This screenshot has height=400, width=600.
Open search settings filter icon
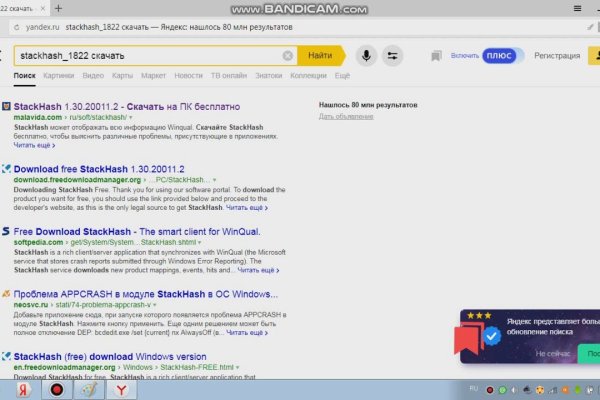393,56
